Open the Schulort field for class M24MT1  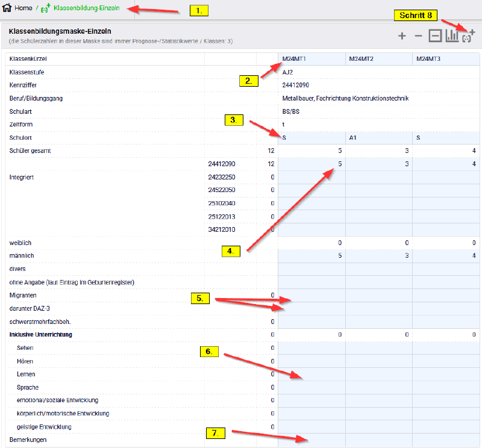click(311, 137)
